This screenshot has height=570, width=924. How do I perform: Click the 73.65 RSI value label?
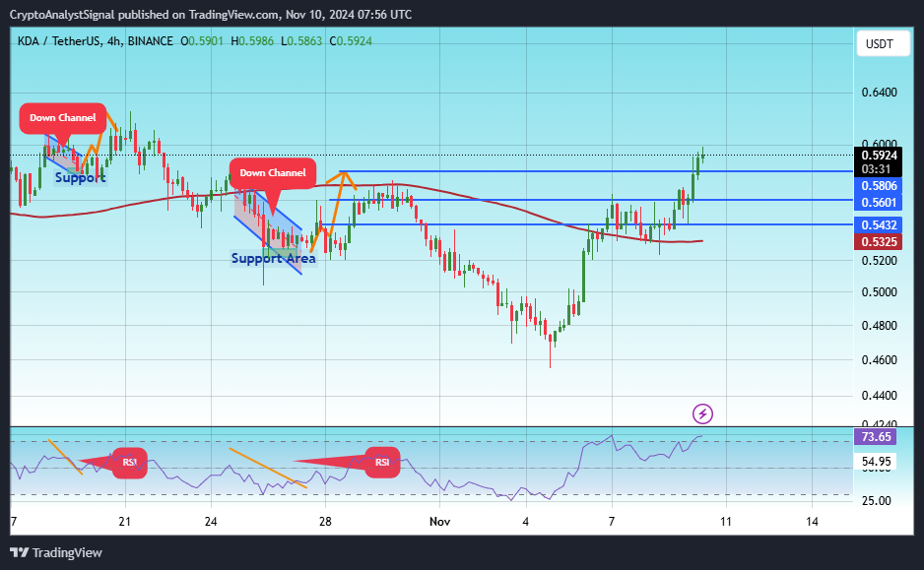click(876, 437)
